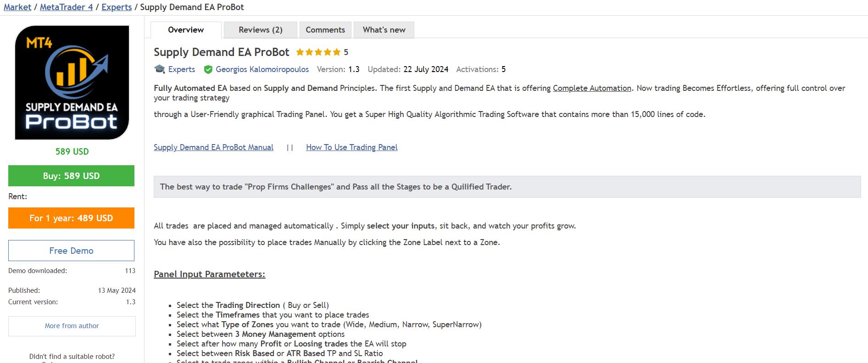Navigate to MetaTrader 4 breadcrumb

click(66, 7)
